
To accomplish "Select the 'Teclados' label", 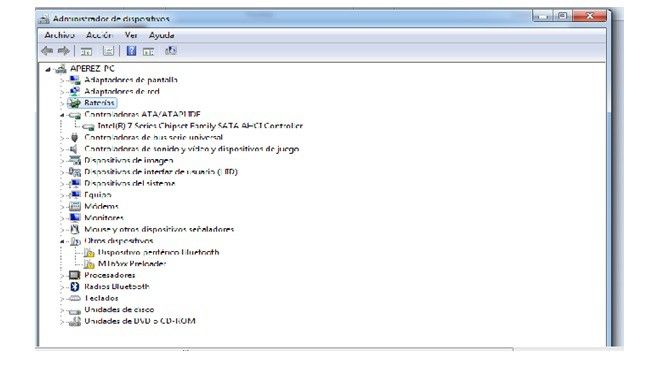I will pyautogui.click(x=101, y=298).
